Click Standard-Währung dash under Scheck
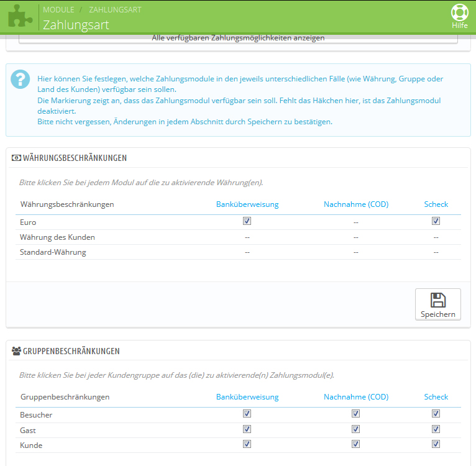The width and height of the screenshot is (476, 466). point(436,252)
